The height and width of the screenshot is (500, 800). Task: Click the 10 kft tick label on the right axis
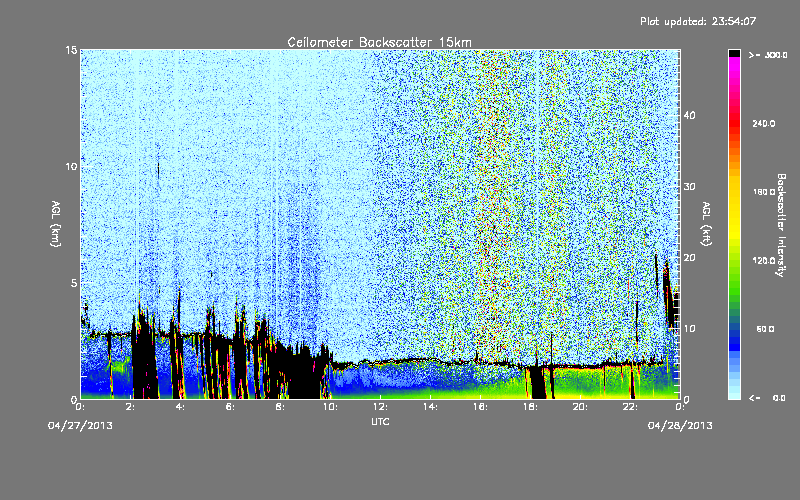click(x=689, y=329)
